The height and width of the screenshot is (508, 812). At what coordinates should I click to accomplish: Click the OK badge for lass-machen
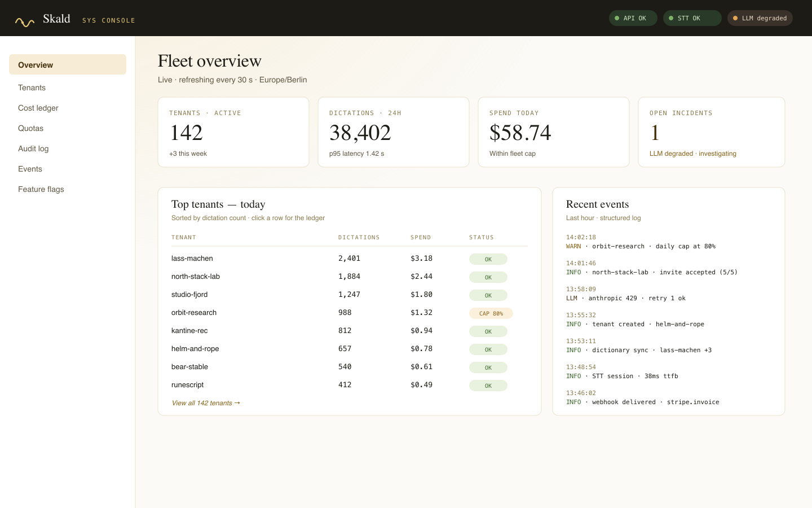point(488,259)
